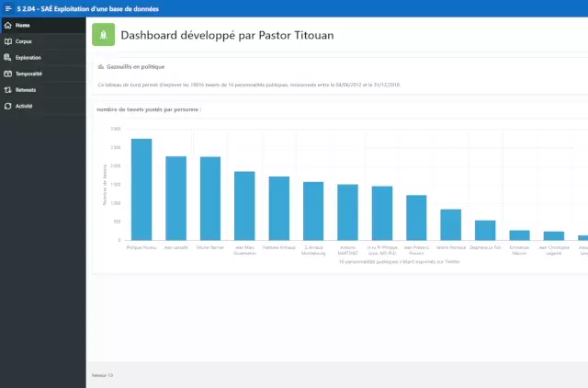Viewport: 588px width, 388px height.
Task: Click the Exploration search icon
Action: (8, 57)
